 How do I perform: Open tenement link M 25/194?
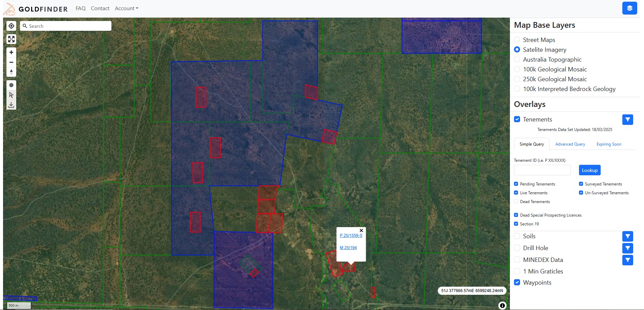click(348, 248)
